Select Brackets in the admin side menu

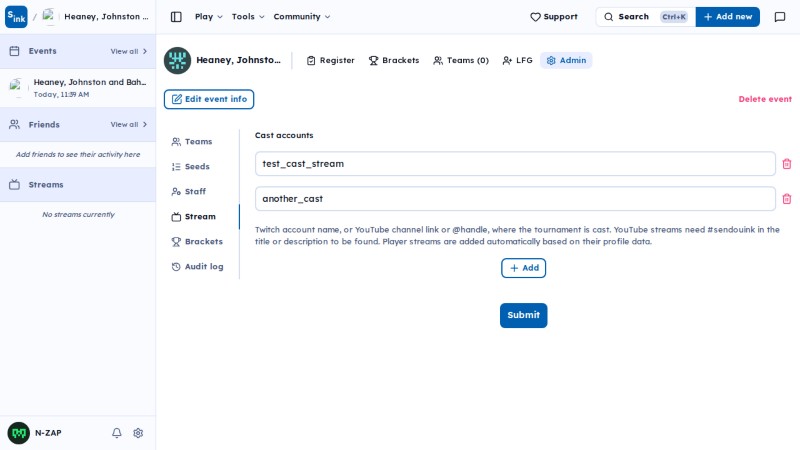[x=197, y=241]
